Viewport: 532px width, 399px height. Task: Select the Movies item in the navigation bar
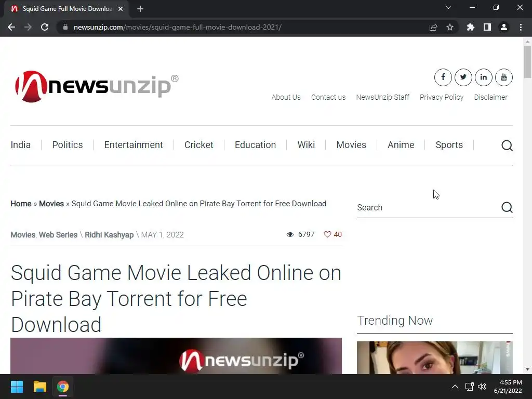click(351, 145)
